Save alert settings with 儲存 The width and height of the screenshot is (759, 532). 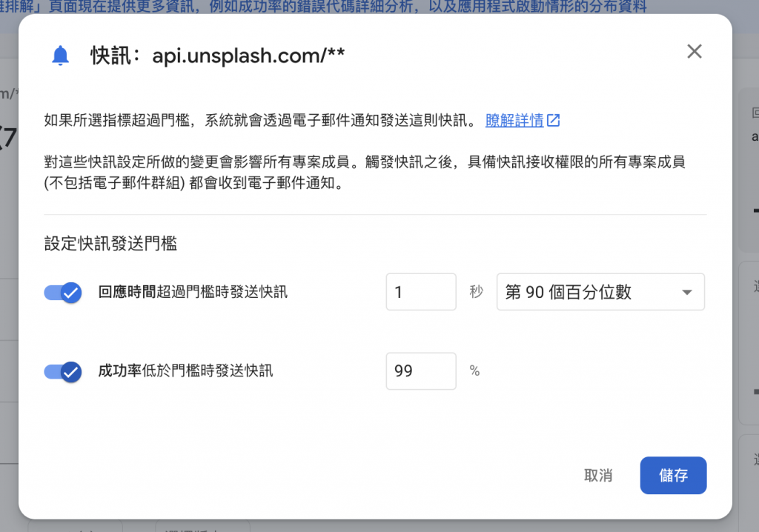click(673, 476)
